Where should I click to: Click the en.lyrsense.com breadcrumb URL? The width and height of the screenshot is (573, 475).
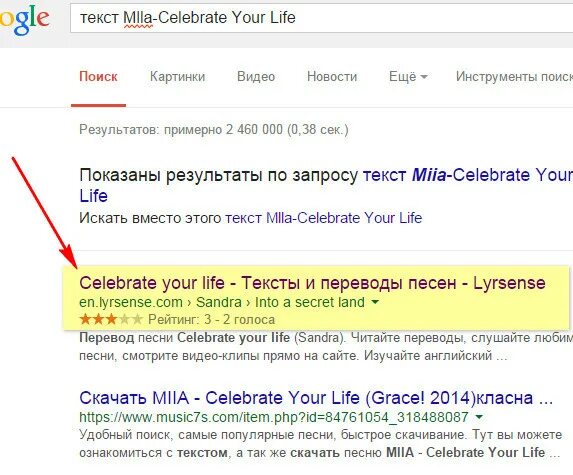[222, 302]
